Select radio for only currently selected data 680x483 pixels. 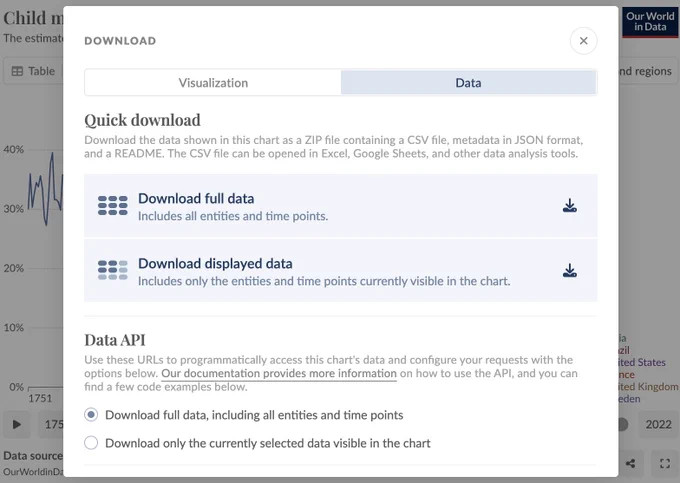click(91, 443)
